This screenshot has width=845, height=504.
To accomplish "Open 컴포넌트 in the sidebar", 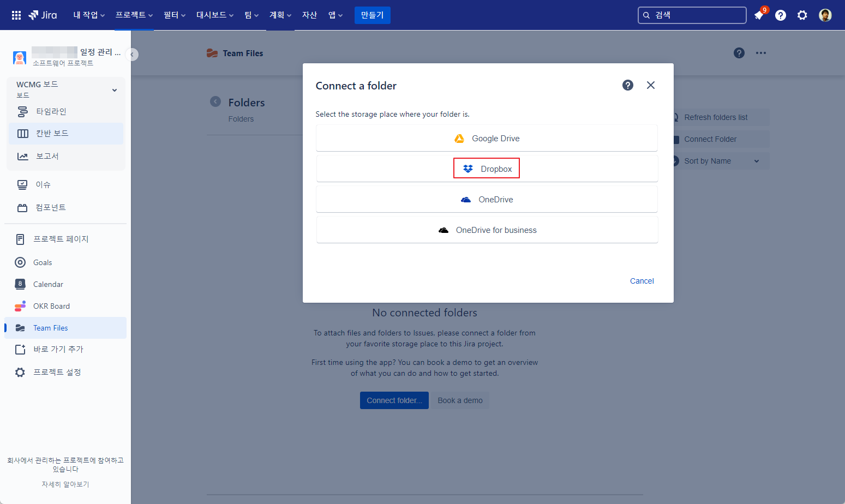I will tap(65, 207).
